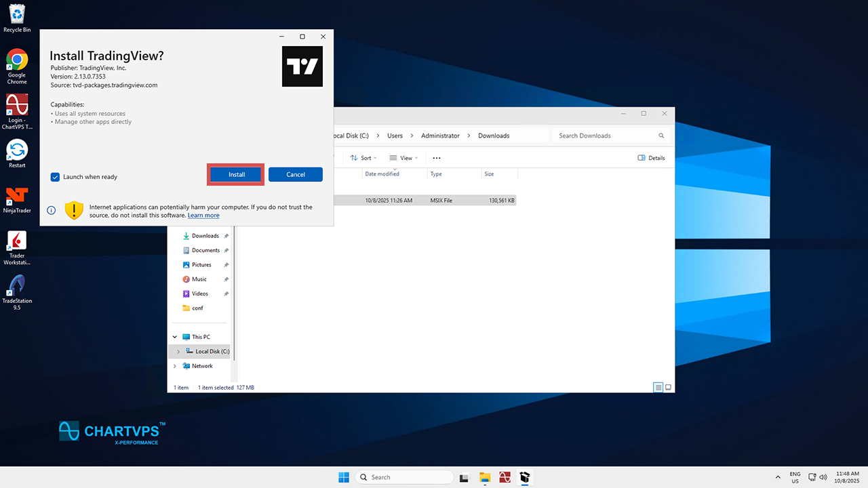The image size is (868, 488).
Task: Click App Installer icon in taskbar
Action: click(x=524, y=477)
